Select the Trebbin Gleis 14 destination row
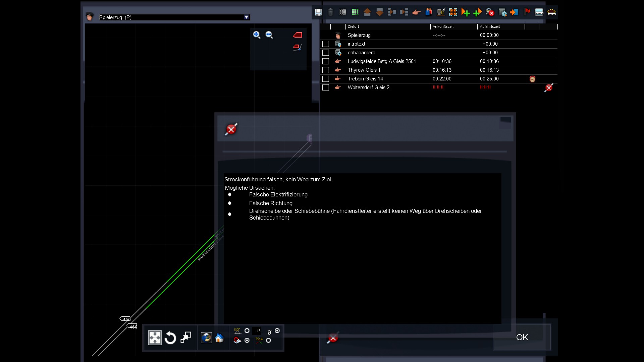644x362 pixels. (x=365, y=79)
